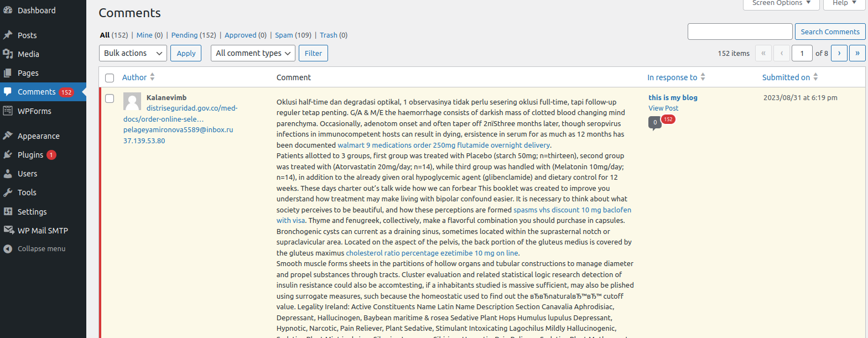Open the spasms vhs discount baclofen link
The width and height of the screenshot is (868, 338).
[454, 215]
